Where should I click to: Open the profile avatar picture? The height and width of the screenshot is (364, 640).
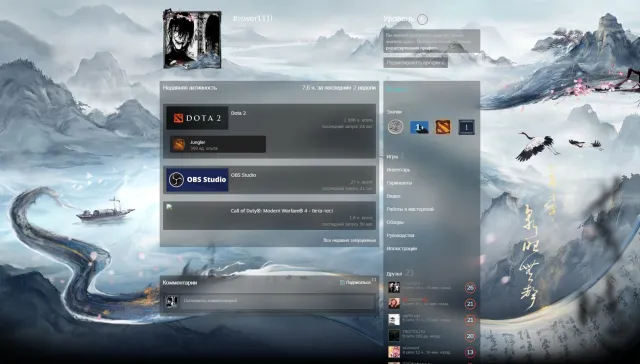pyautogui.click(x=192, y=39)
